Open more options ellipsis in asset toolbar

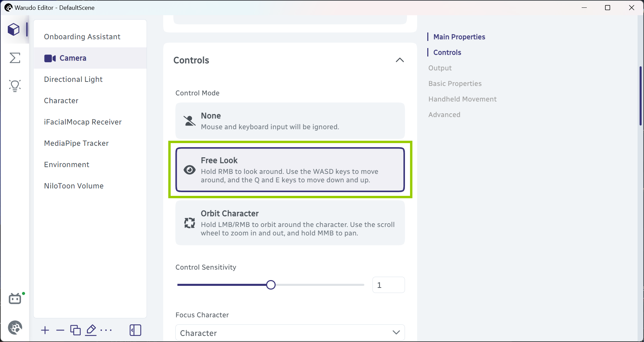[106, 330]
